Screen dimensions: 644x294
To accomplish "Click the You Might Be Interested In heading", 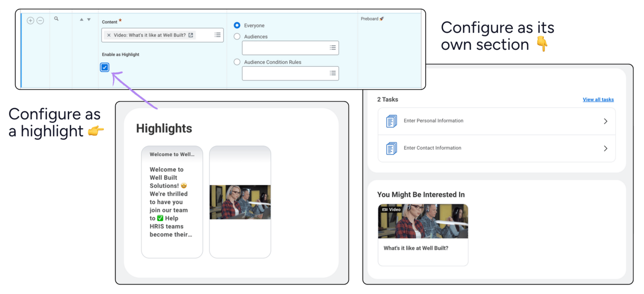I will coord(421,195).
